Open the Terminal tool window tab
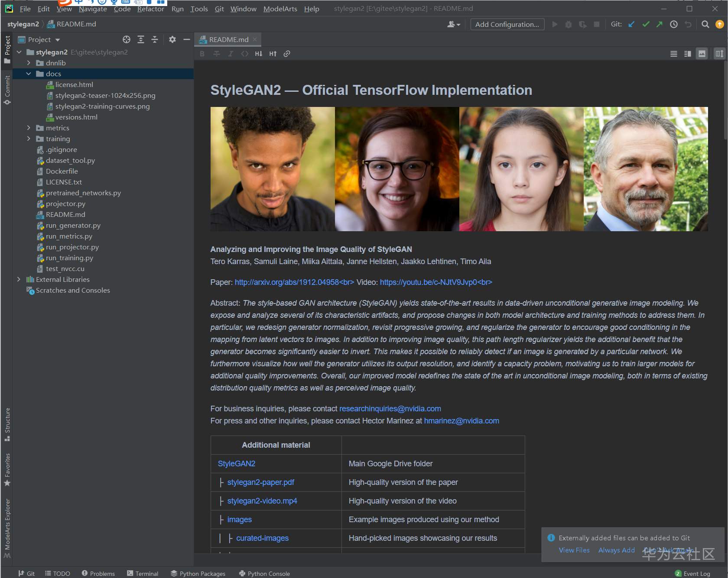This screenshot has height=578, width=728. (143, 573)
